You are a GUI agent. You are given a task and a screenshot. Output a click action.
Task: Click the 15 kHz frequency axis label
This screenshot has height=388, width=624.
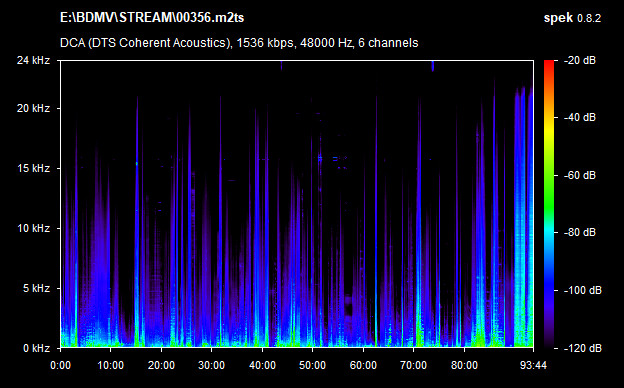tap(33, 168)
